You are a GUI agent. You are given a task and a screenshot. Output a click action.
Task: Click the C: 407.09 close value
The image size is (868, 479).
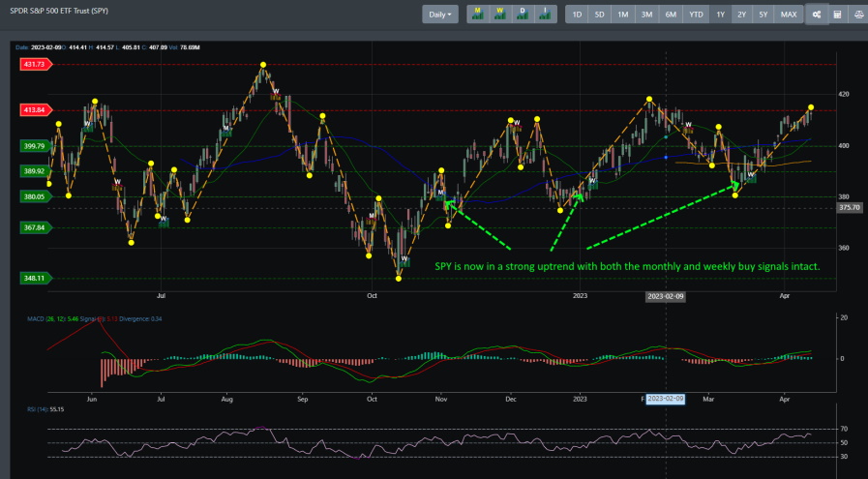point(155,47)
